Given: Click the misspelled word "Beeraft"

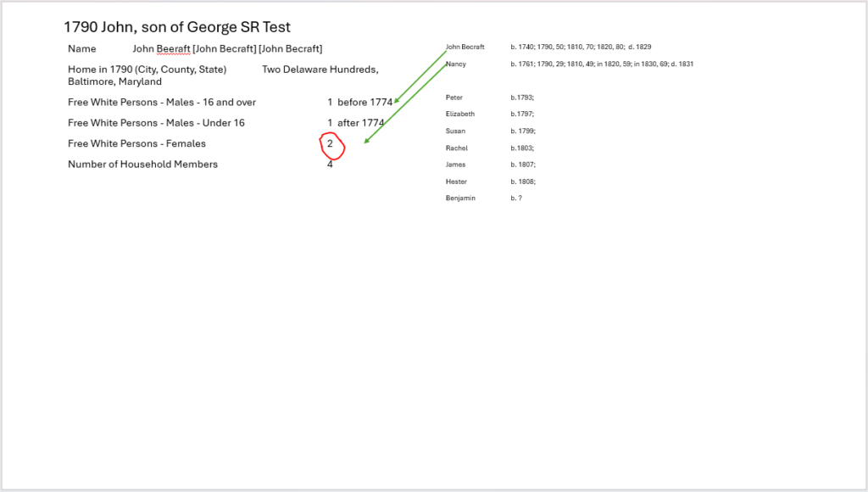Looking at the screenshot, I should click(173, 49).
